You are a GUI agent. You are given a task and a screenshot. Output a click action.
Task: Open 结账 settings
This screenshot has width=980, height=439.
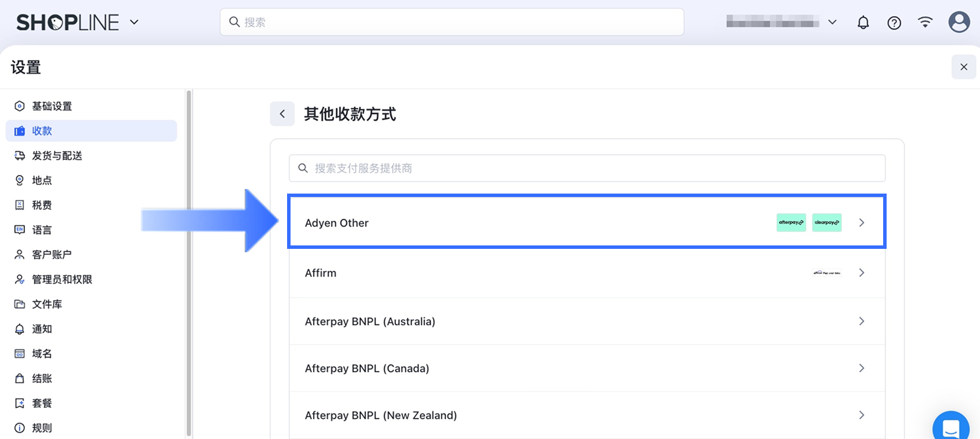(91, 379)
